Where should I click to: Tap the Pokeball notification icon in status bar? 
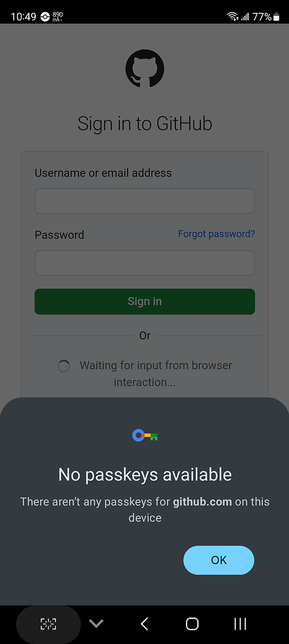pyautogui.click(x=45, y=17)
